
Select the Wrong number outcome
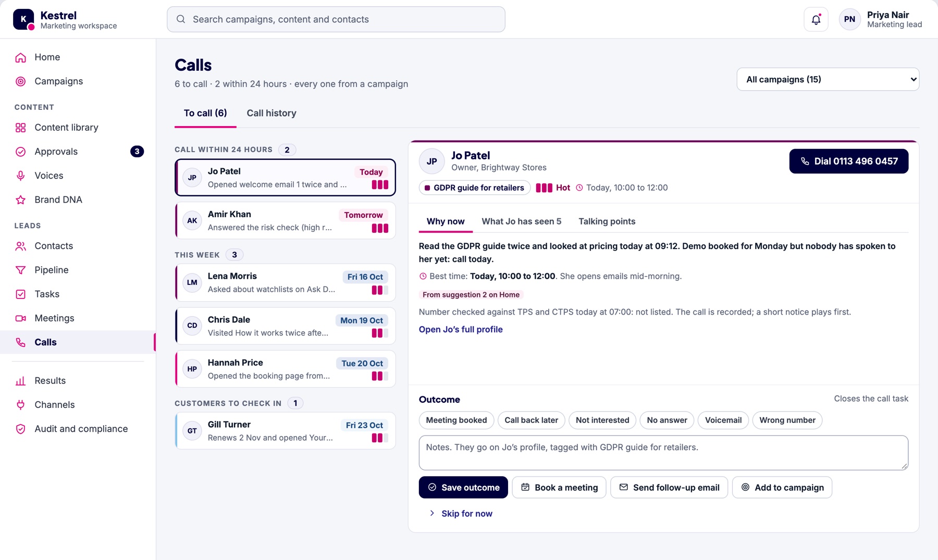tap(787, 420)
